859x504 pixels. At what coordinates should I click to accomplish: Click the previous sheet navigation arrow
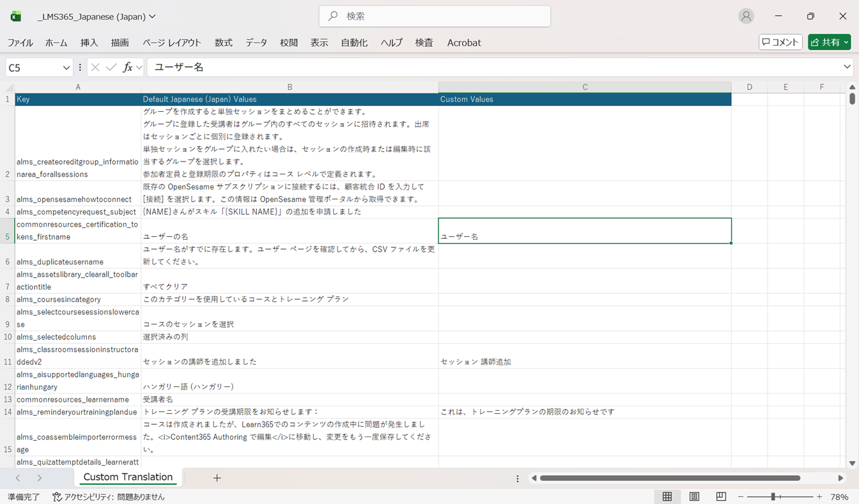tap(18, 478)
